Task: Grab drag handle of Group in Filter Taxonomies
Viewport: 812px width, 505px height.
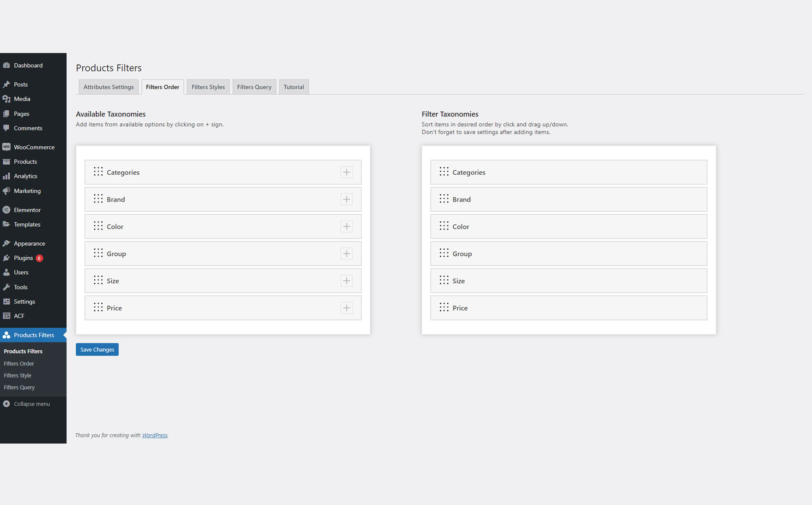Action: (444, 253)
